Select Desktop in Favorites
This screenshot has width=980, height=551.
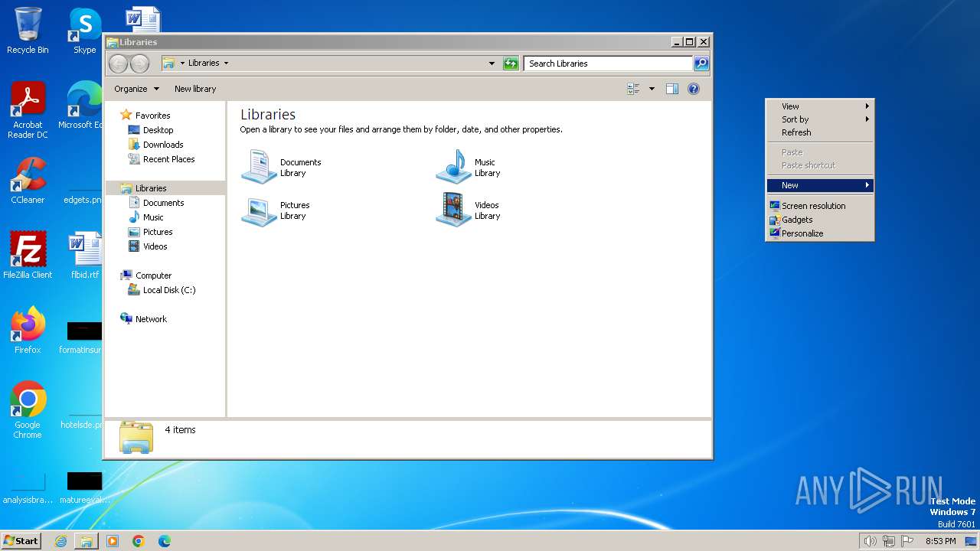pyautogui.click(x=158, y=130)
